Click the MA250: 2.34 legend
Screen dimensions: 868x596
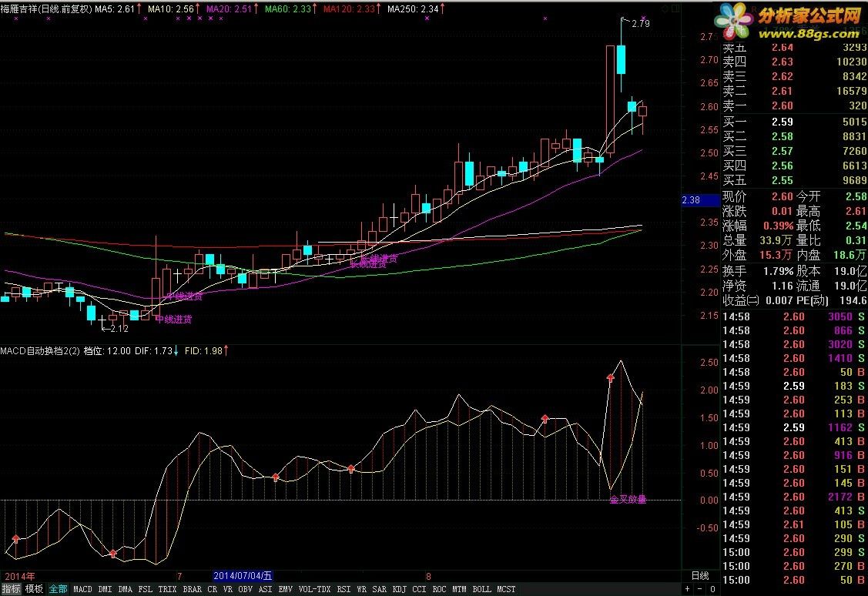[413, 8]
